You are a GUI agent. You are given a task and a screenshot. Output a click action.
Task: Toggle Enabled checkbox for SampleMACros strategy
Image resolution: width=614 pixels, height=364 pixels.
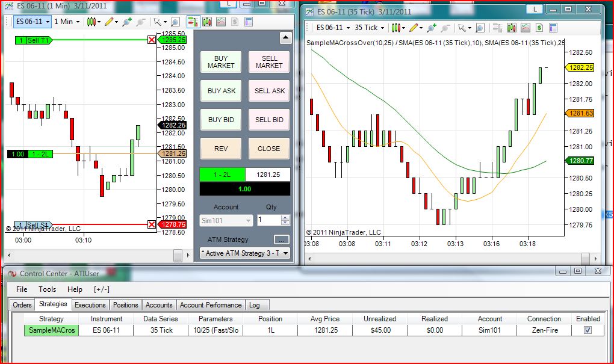[588, 330]
